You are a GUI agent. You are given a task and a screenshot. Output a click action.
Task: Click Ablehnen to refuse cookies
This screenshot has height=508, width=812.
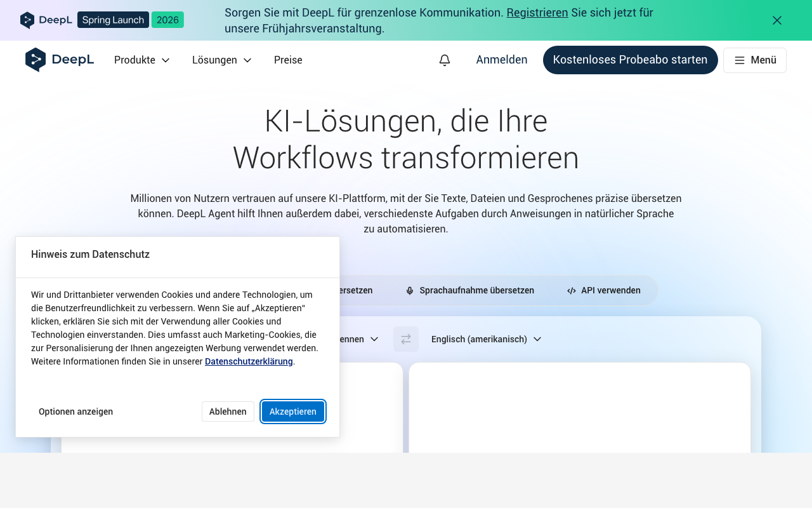[x=228, y=411]
